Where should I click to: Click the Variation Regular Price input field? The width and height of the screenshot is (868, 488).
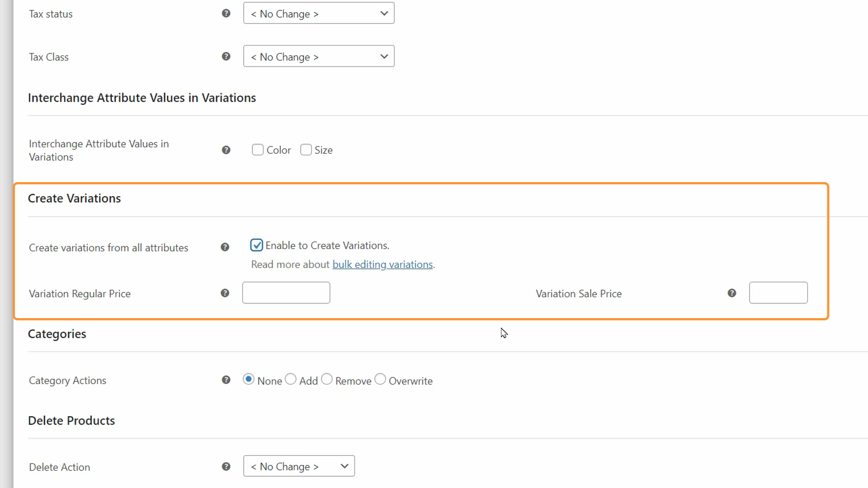(x=287, y=292)
